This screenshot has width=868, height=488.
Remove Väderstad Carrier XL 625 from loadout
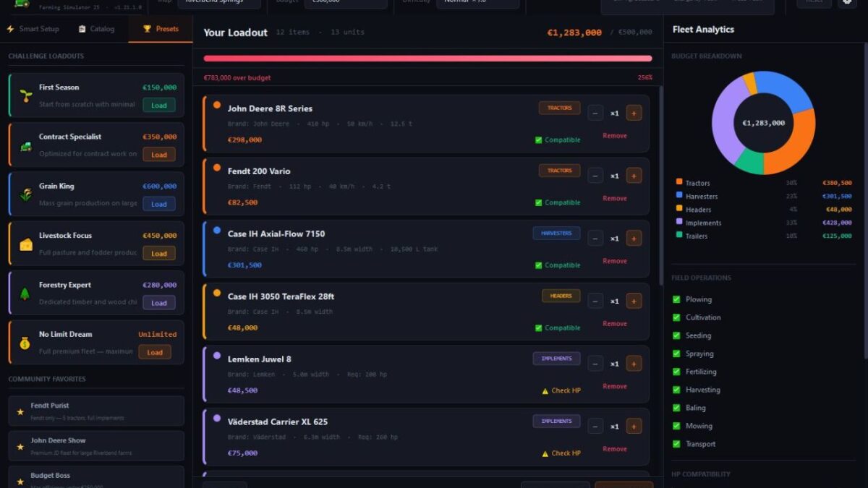(x=615, y=449)
